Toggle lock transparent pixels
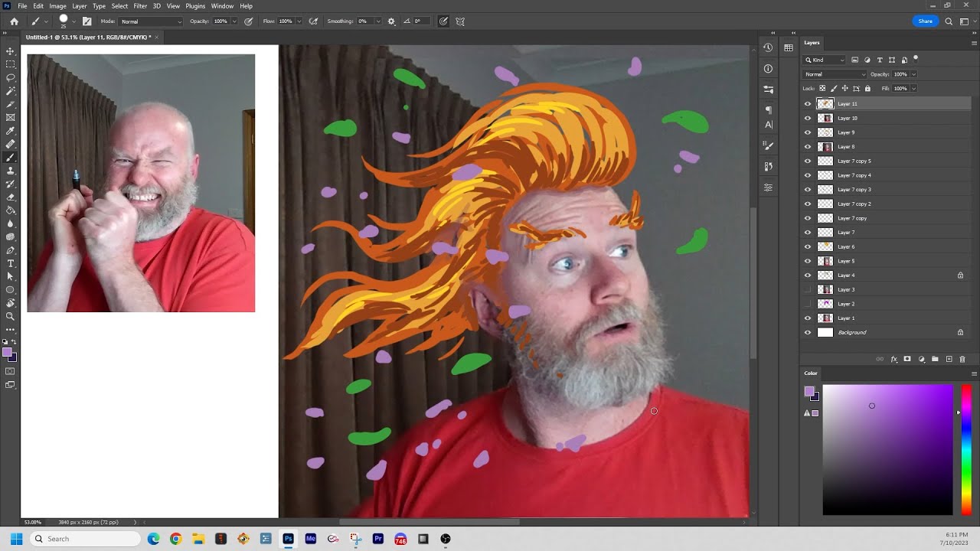This screenshot has height=551, width=980. point(822,88)
